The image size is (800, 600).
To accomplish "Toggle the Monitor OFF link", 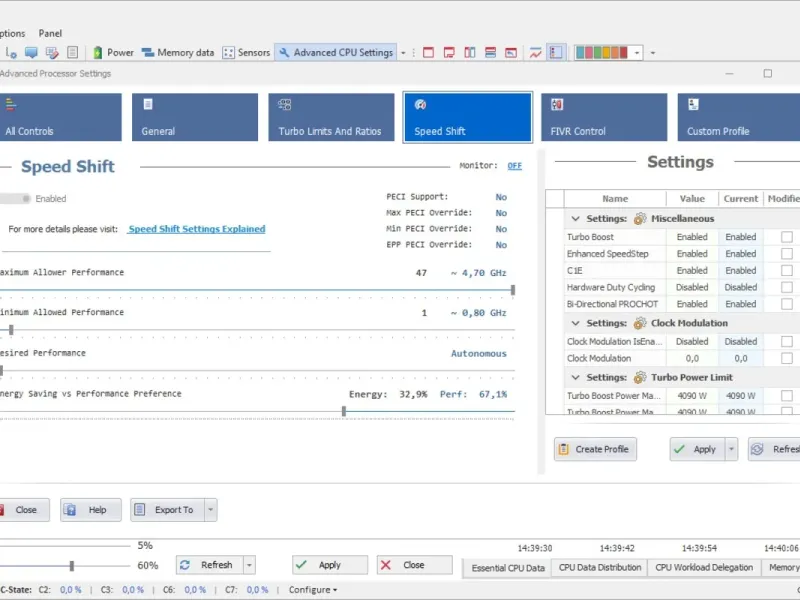I will click(x=514, y=166).
